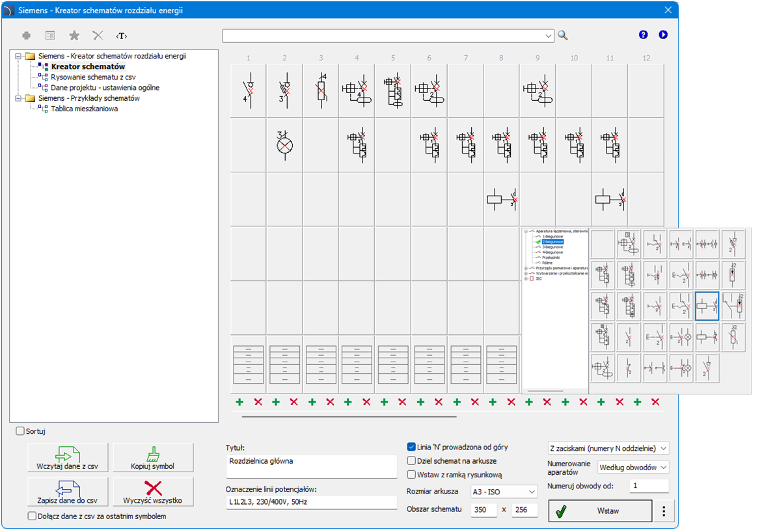762x532 pixels.
Task: Click the blue play arrow icon
Action: [x=663, y=35]
